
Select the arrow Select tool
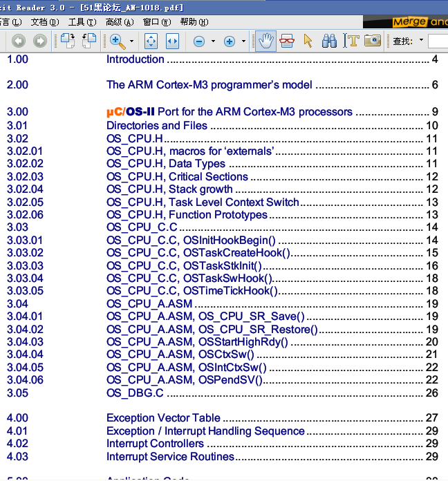[308, 41]
